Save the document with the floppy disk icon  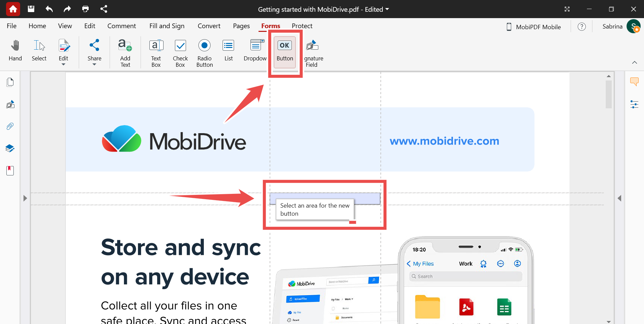31,9
